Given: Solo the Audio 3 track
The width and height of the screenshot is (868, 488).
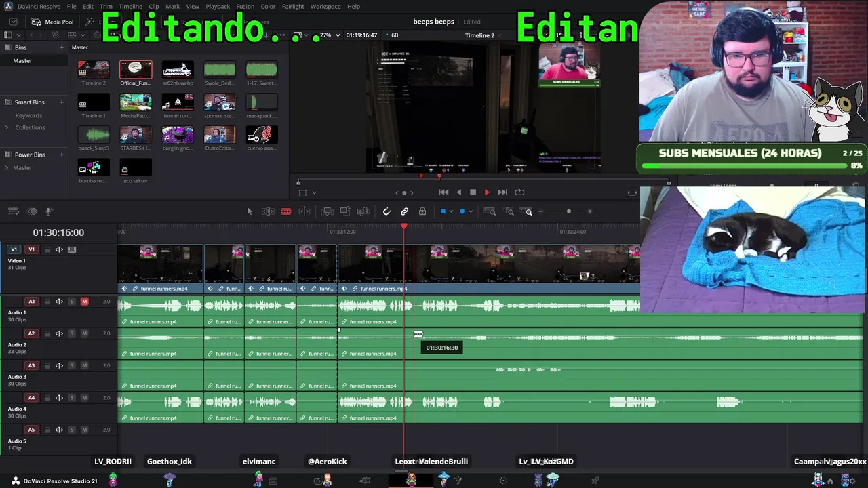Looking at the screenshot, I should click(x=72, y=366).
